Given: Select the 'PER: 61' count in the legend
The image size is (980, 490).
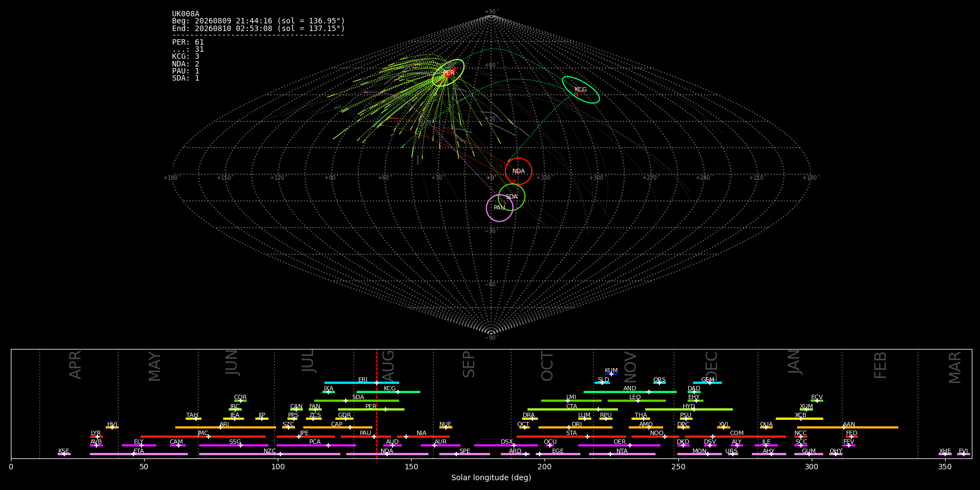Looking at the screenshot, I should tap(188, 42).
